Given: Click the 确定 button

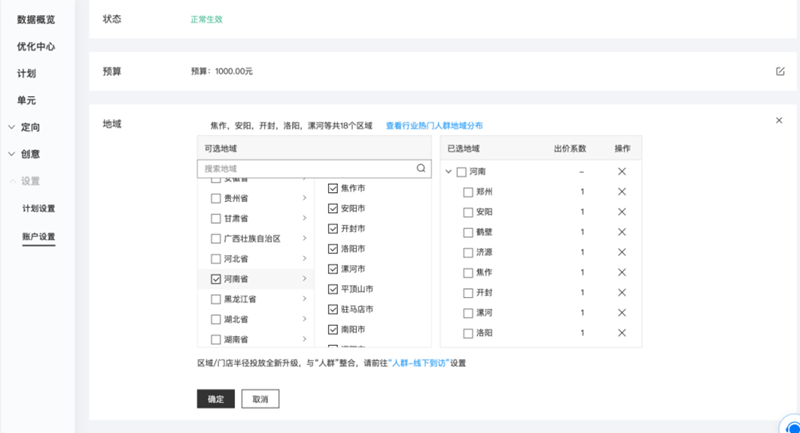Looking at the screenshot, I should (x=215, y=398).
